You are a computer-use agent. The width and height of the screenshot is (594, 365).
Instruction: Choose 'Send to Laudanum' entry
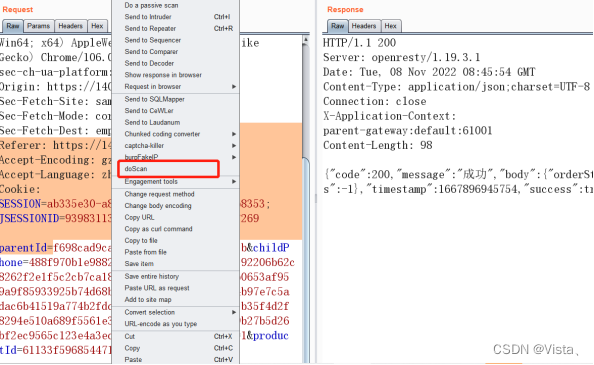click(176, 122)
